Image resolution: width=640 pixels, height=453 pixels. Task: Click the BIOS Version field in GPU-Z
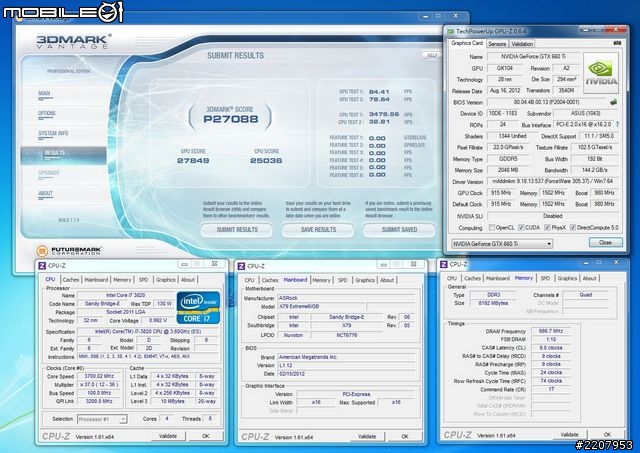[548, 102]
